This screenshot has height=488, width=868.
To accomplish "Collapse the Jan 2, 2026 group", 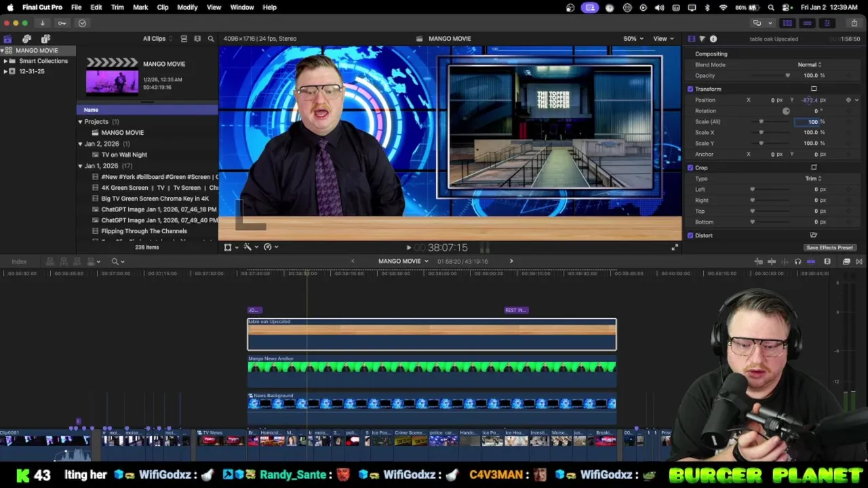I will [x=80, y=144].
